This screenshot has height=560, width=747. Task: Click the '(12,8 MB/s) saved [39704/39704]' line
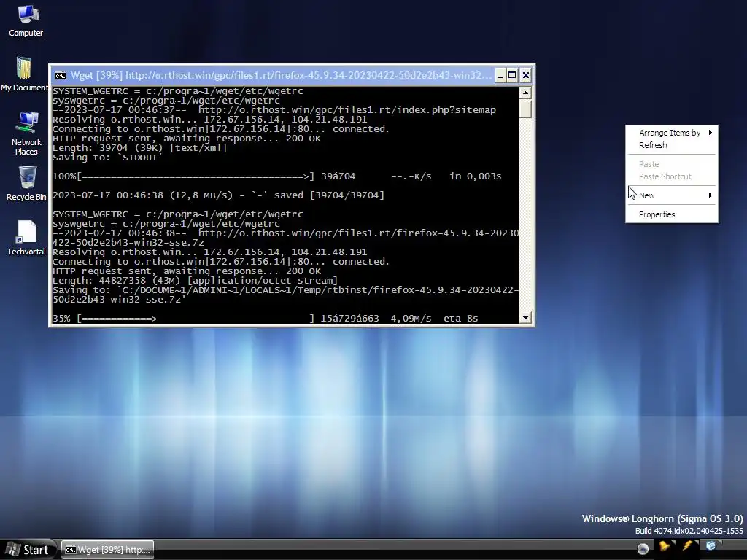[x=218, y=195]
